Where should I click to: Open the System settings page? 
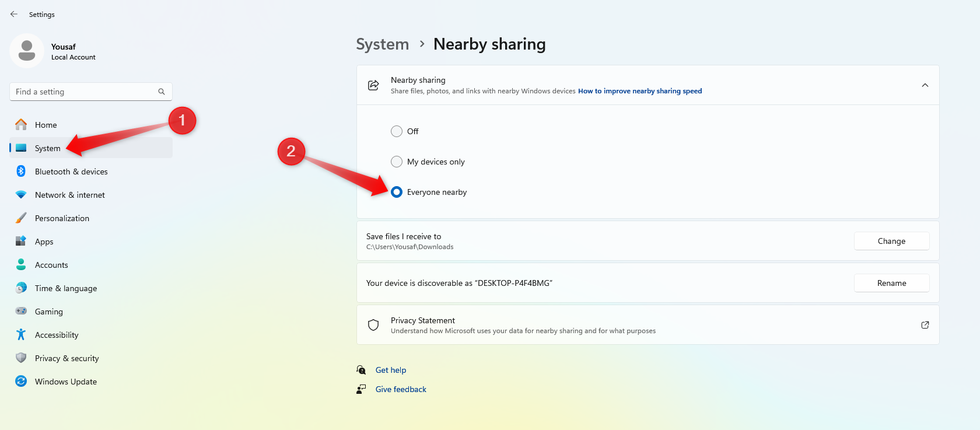(x=91, y=148)
